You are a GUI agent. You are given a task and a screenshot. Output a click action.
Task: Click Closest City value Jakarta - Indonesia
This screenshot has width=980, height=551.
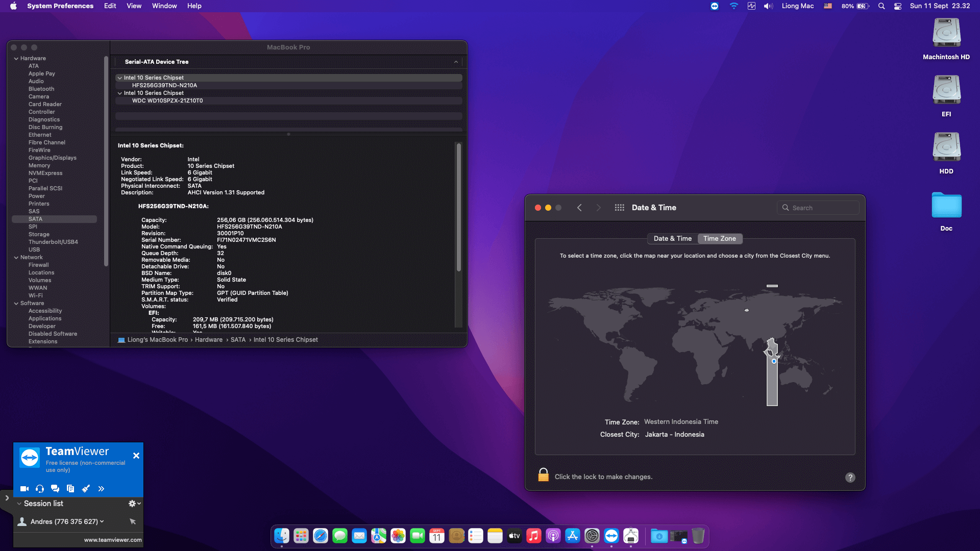coord(674,435)
